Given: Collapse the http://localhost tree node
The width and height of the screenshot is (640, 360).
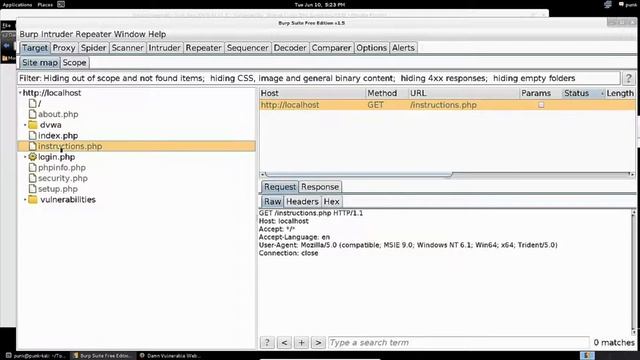Looking at the screenshot, I should 20,93.
